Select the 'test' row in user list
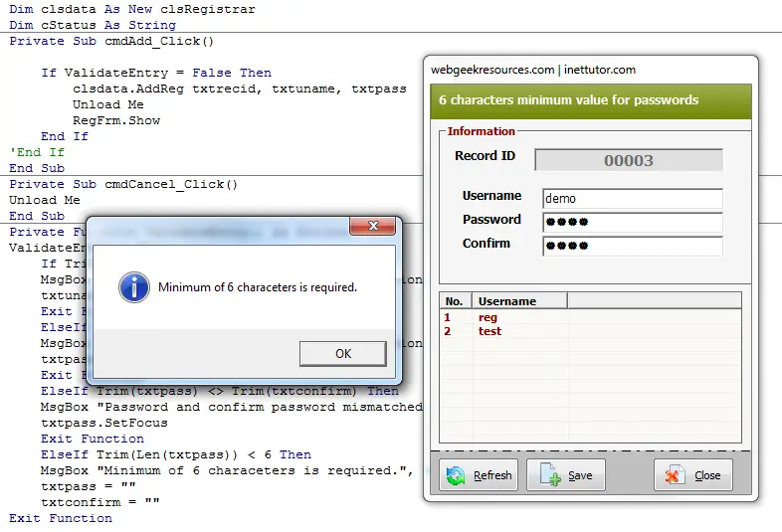Image resolution: width=782 pixels, height=532 pixels. tap(590, 331)
